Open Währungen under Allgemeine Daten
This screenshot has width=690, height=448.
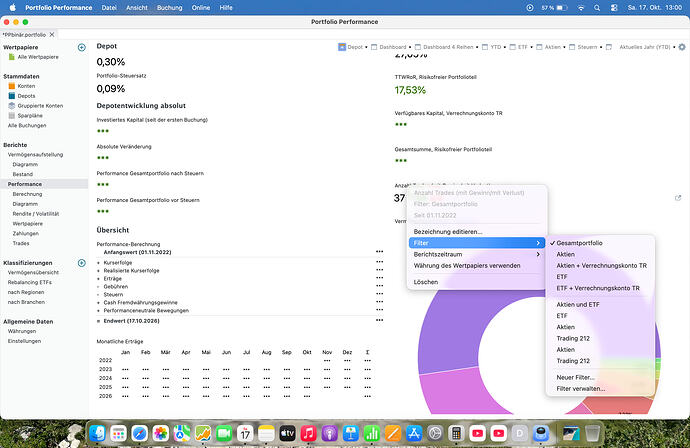tap(22, 331)
